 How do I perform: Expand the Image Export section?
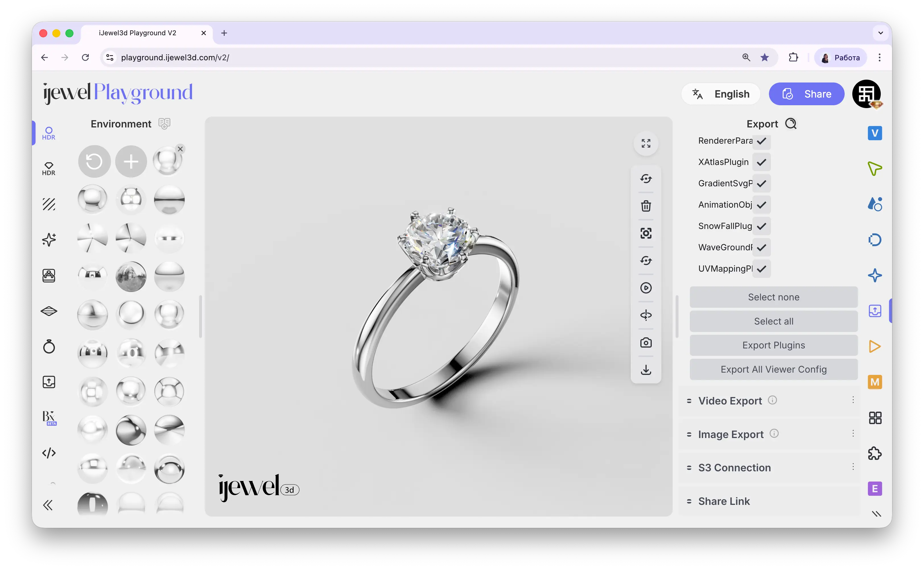click(770, 434)
